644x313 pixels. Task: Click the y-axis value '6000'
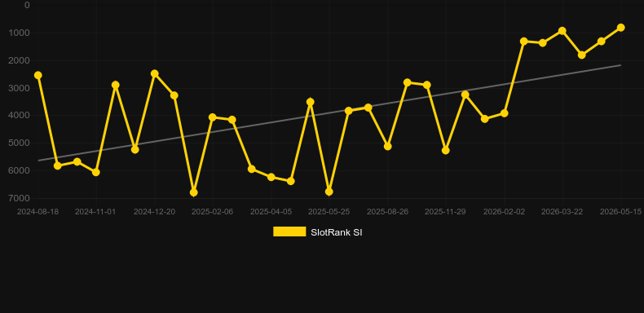point(19,170)
